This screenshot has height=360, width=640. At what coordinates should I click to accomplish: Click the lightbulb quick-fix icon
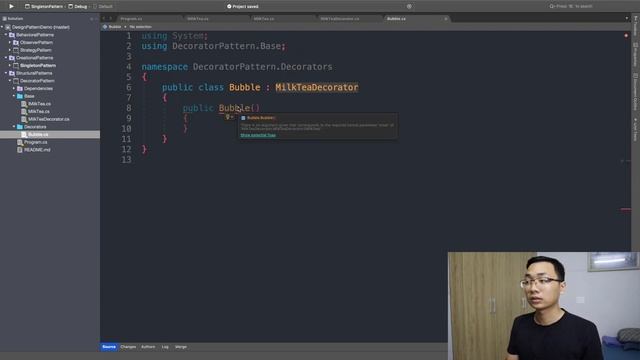click(x=228, y=117)
